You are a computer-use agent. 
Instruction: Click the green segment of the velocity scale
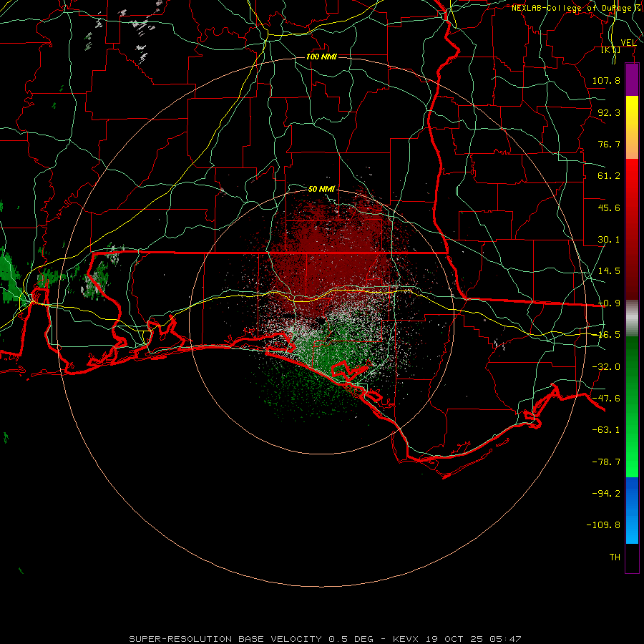coord(632,406)
